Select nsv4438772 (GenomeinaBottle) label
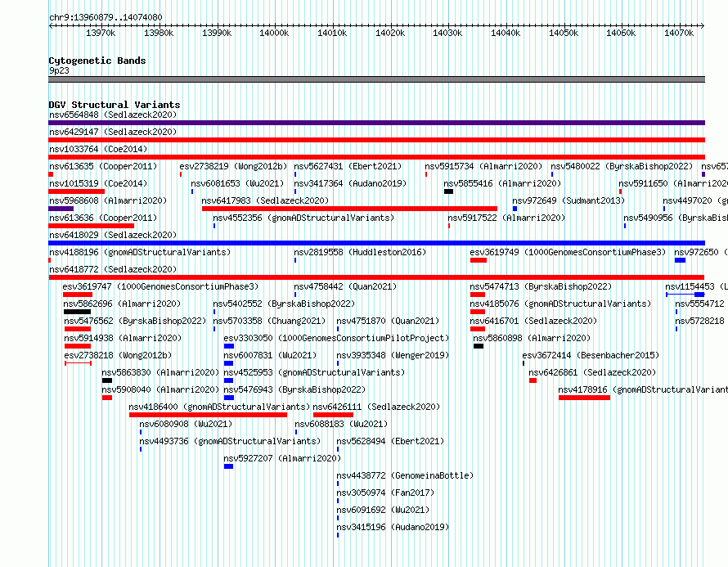Image resolution: width=728 pixels, height=567 pixels. [405, 475]
